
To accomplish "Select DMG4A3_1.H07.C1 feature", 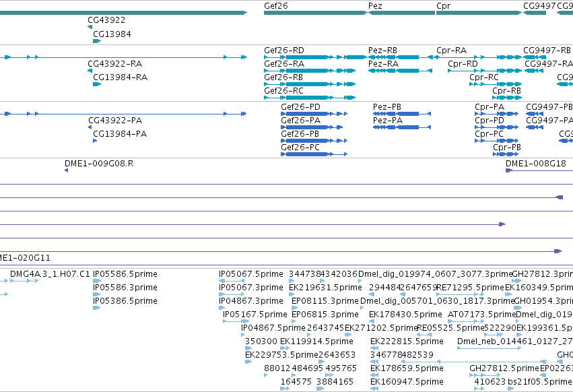I will pyautogui.click(x=50, y=274).
